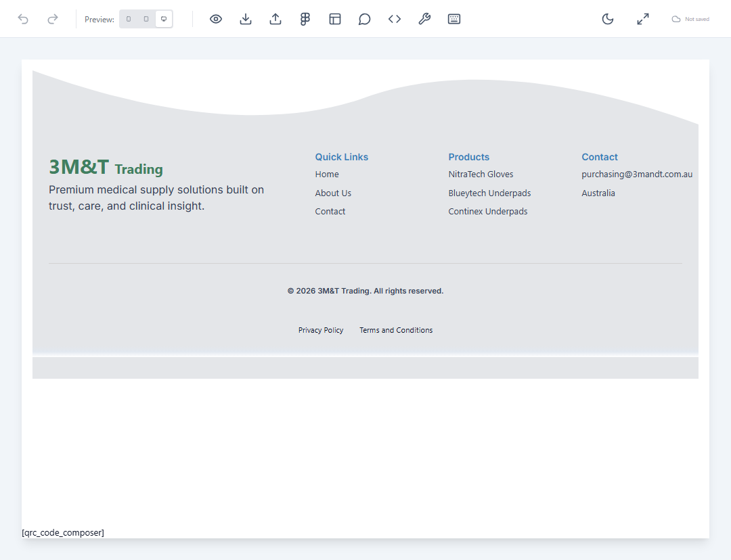Open Contact link under Quick Links
Image resolution: width=731 pixels, height=560 pixels.
pyautogui.click(x=330, y=212)
